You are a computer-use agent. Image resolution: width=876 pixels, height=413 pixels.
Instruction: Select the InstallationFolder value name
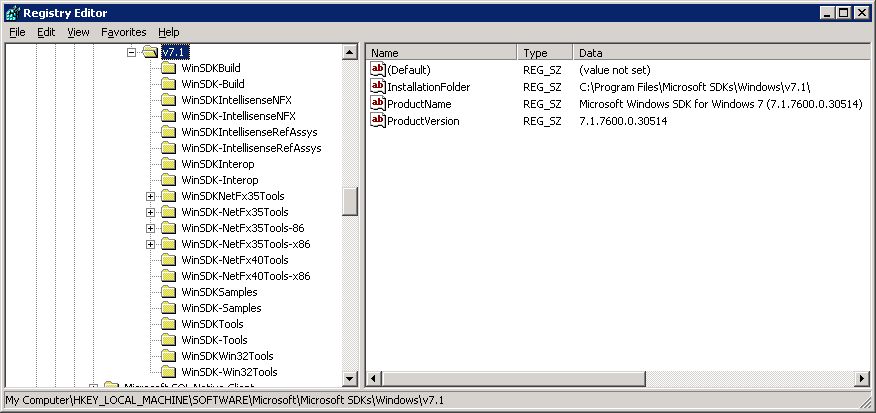tap(429, 87)
